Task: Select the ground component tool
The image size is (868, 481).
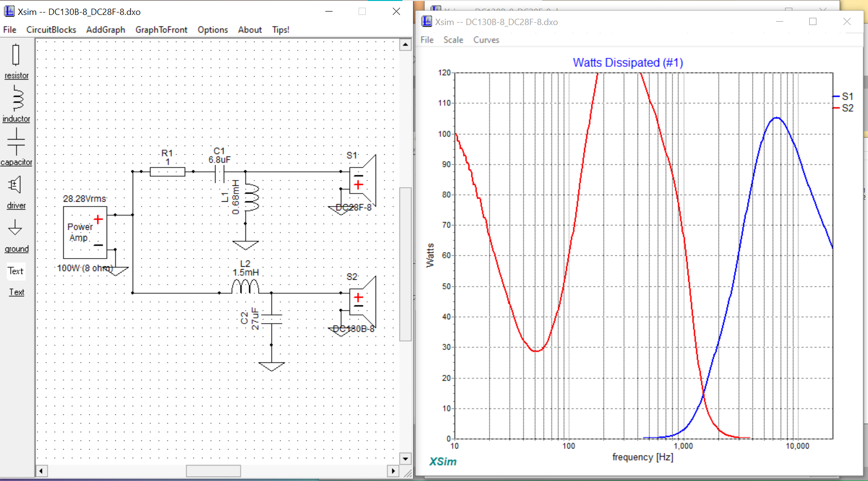Action: [16, 235]
